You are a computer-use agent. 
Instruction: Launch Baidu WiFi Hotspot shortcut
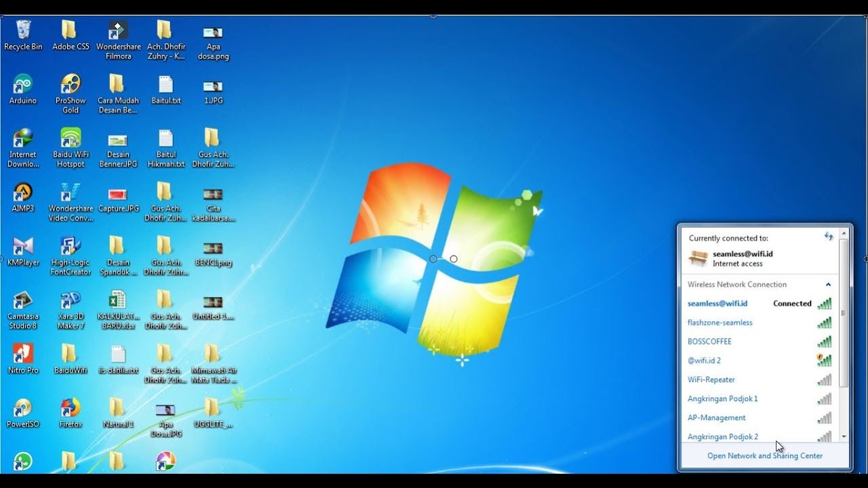click(x=71, y=148)
